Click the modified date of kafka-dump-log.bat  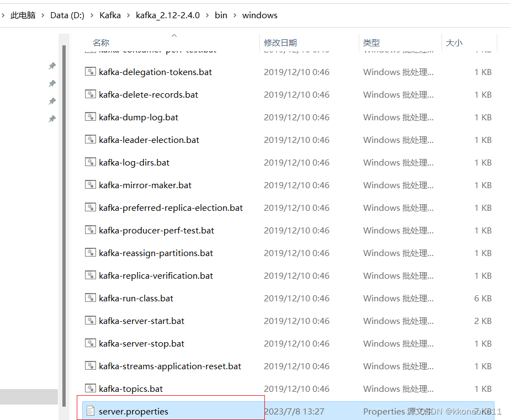tap(296, 117)
